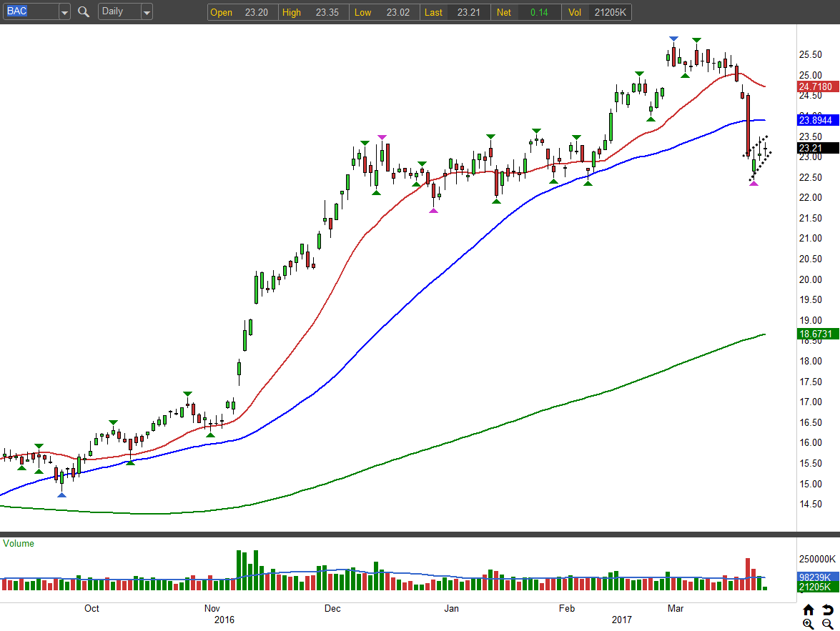Click the Open 23.20 quote field
Image resolution: width=840 pixels, height=631 pixels.
point(242,12)
